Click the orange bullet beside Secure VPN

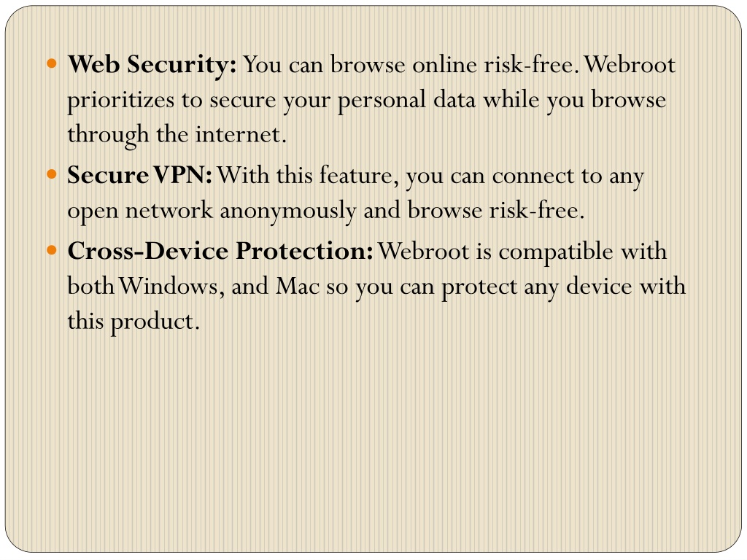(x=52, y=174)
